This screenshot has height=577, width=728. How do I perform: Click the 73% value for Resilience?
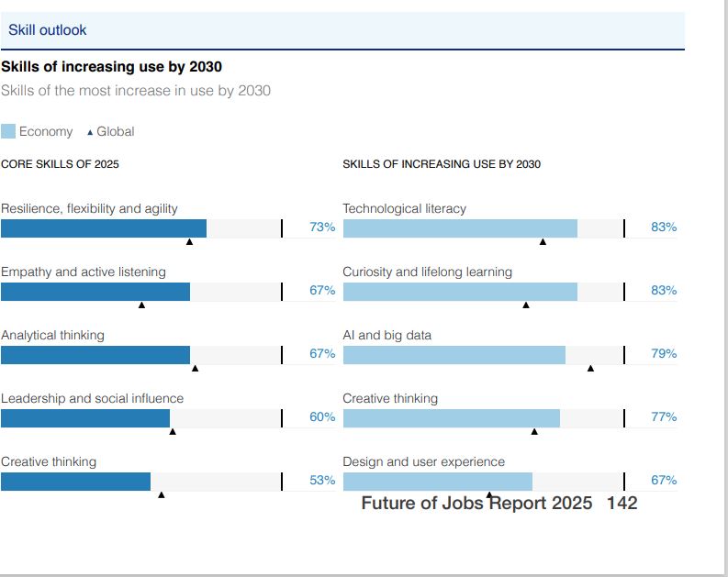click(x=322, y=227)
